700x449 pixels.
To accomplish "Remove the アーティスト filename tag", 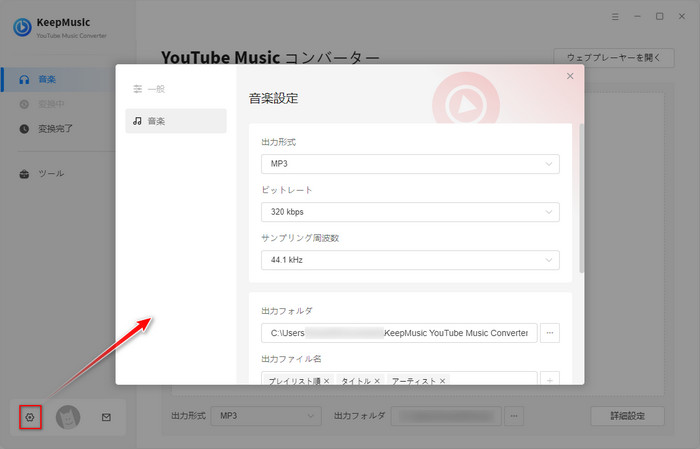I will [442, 381].
